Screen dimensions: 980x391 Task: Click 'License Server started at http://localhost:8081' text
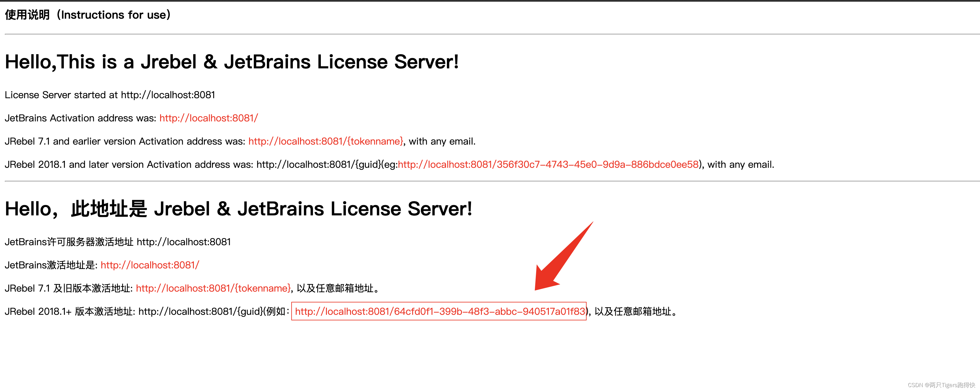click(110, 95)
